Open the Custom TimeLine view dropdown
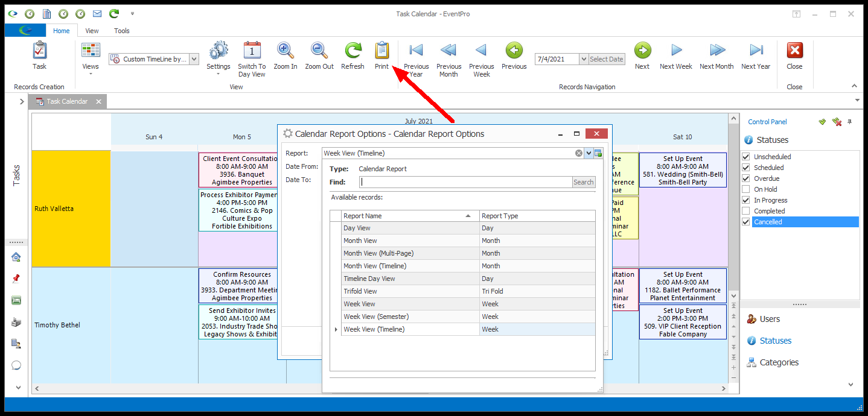868x416 pixels. point(194,59)
